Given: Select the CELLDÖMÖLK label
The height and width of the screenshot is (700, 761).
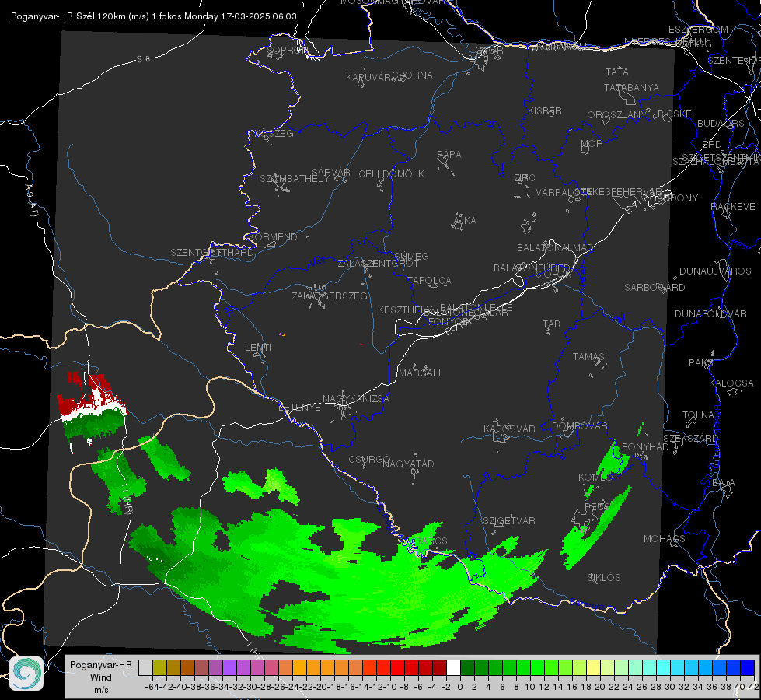Looking at the screenshot, I should [x=391, y=174].
